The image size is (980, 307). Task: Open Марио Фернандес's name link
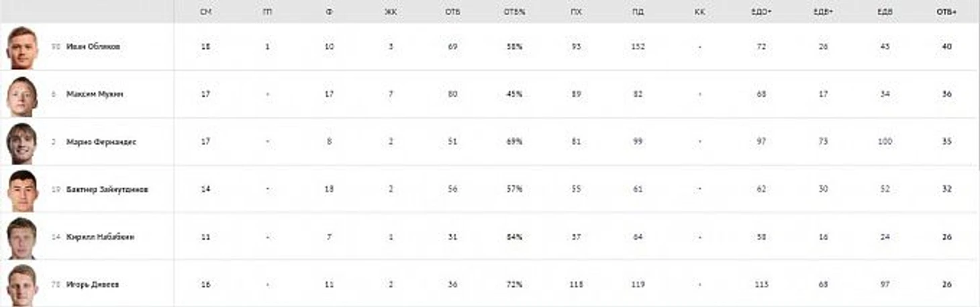click(101, 142)
